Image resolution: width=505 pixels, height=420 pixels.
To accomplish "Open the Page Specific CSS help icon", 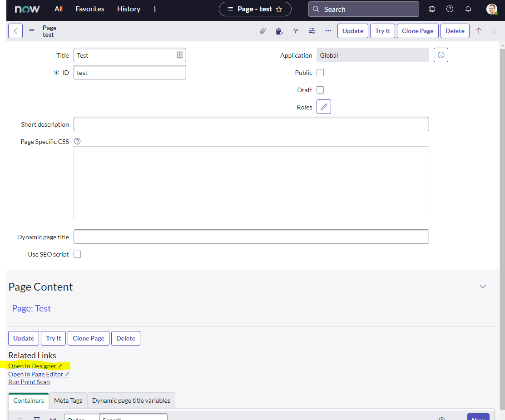I will point(77,141).
